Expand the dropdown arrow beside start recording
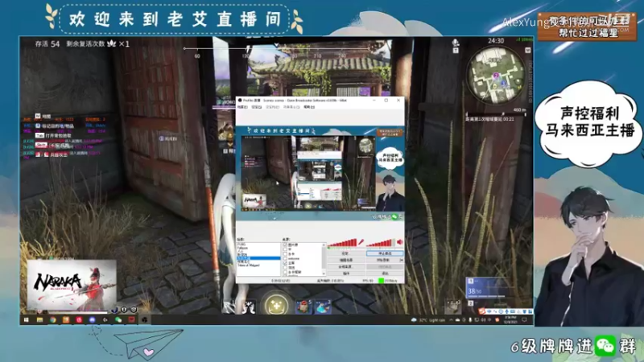Image resolution: width=644 pixels, height=362 pixels. (401, 260)
